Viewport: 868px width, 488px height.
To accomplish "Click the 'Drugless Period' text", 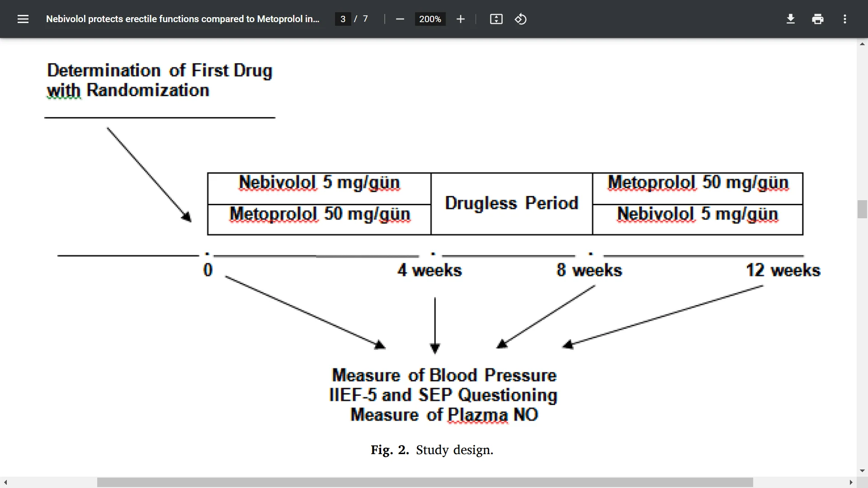I will click(x=511, y=203).
